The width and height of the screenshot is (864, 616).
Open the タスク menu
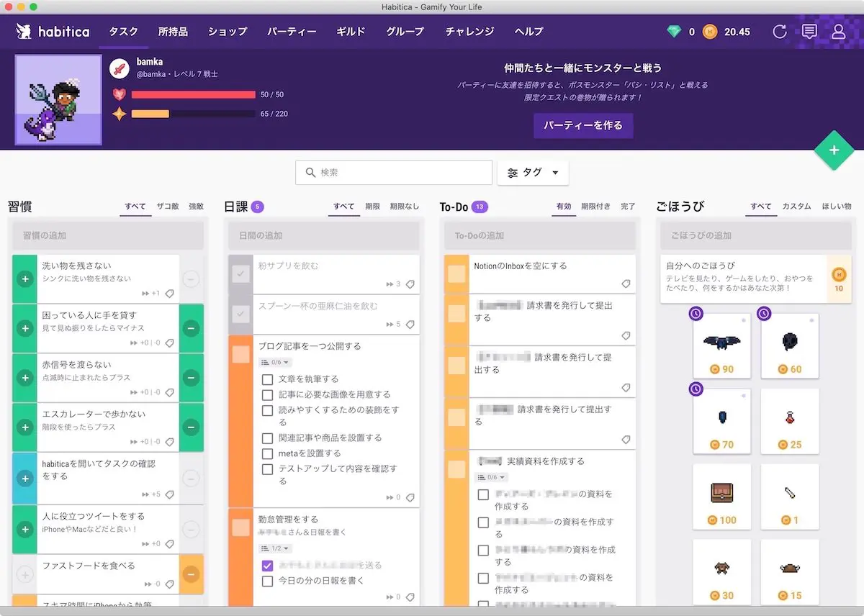[123, 32]
